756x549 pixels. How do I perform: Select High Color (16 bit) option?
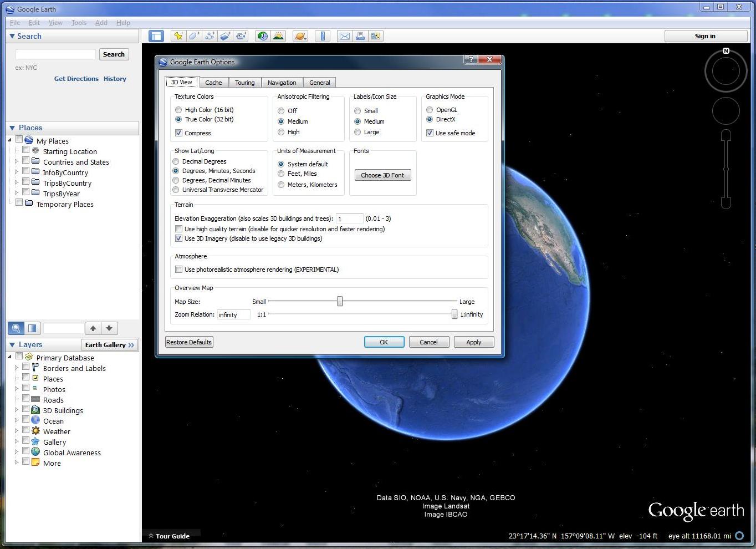click(x=178, y=110)
